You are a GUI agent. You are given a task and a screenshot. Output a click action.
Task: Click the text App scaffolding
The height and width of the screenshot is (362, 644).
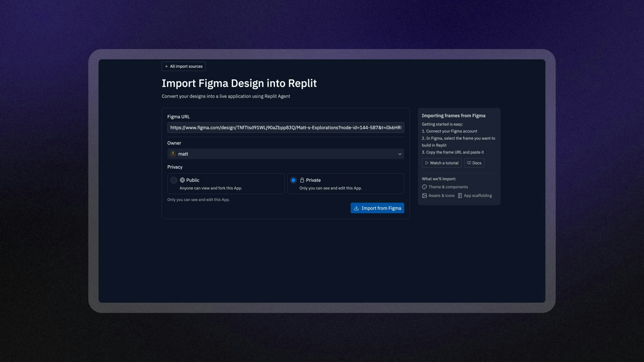pos(478,196)
